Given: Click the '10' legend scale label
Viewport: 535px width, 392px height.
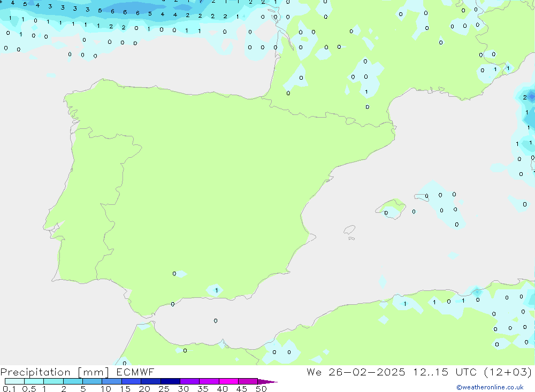Looking at the screenshot, I should pyautogui.click(x=106, y=389).
